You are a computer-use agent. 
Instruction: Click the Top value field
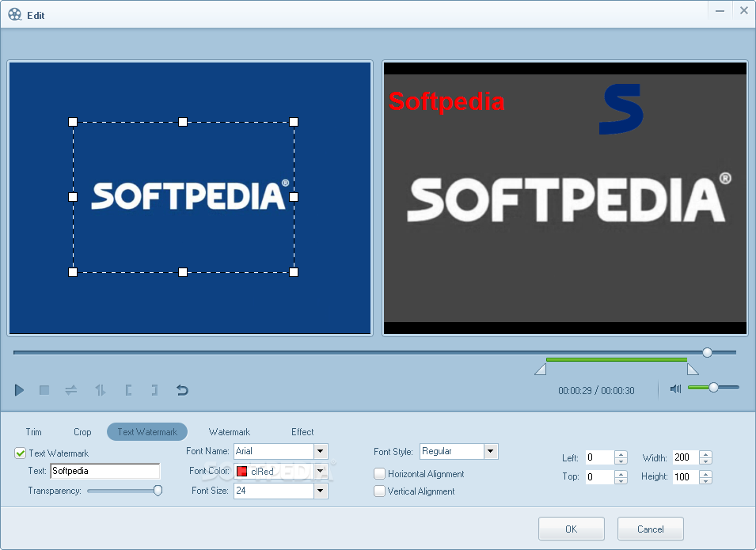[600, 477]
